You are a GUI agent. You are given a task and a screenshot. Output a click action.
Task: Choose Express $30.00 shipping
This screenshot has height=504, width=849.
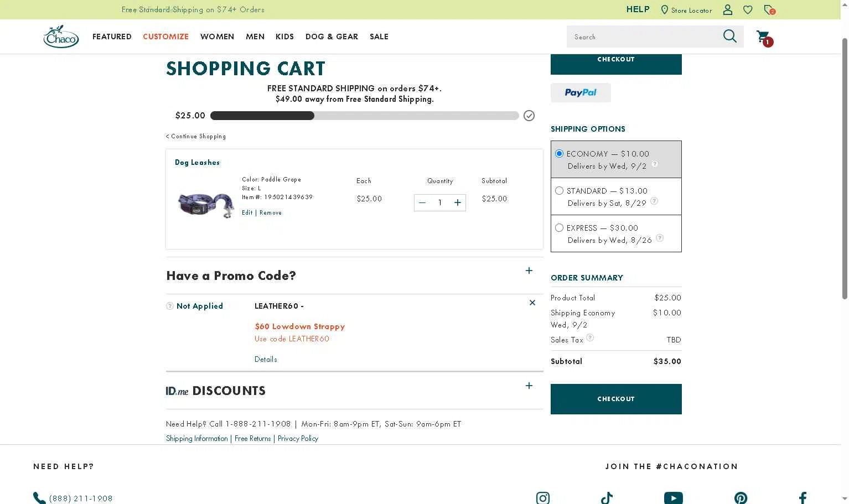tap(559, 227)
